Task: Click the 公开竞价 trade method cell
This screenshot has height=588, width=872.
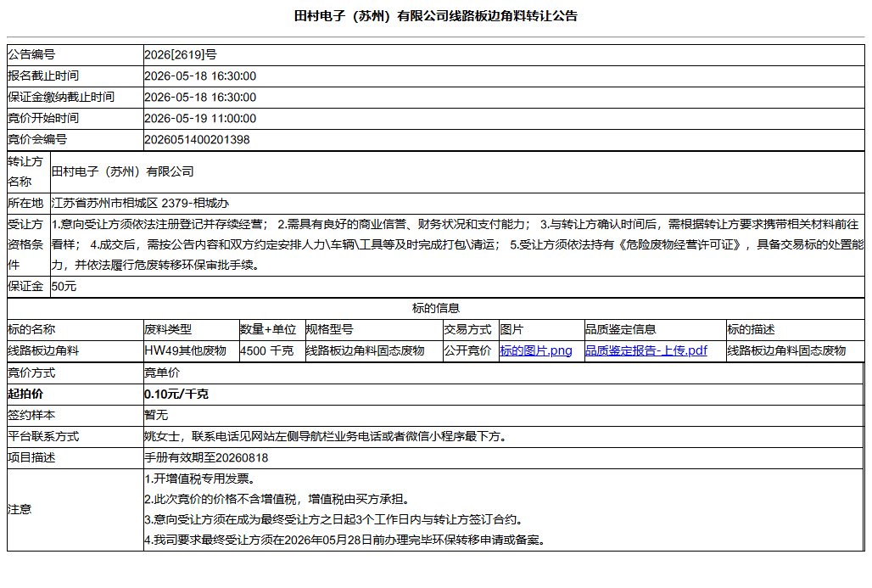Action: (471, 351)
